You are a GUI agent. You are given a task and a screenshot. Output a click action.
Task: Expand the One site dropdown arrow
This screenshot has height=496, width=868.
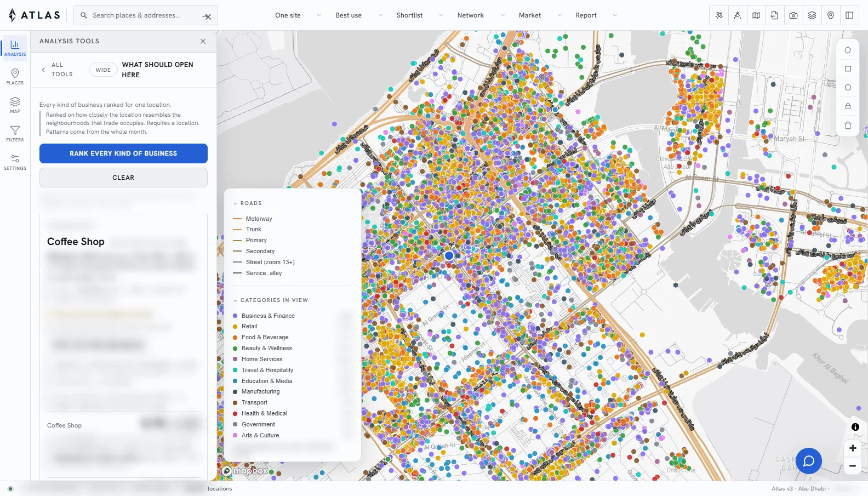[x=319, y=15]
